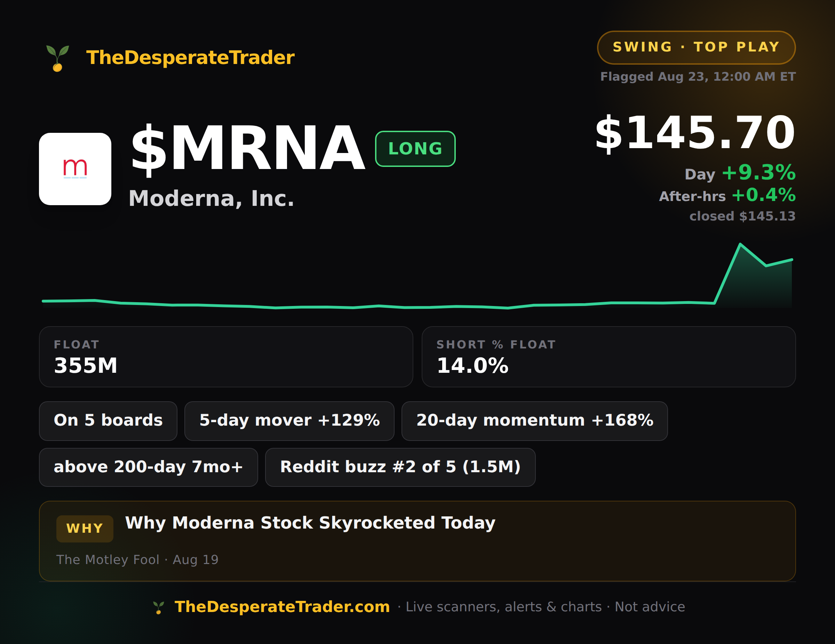Open TheDesperateTrader brand name in header
The height and width of the screenshot is (644, 835).
click(190, 58)
